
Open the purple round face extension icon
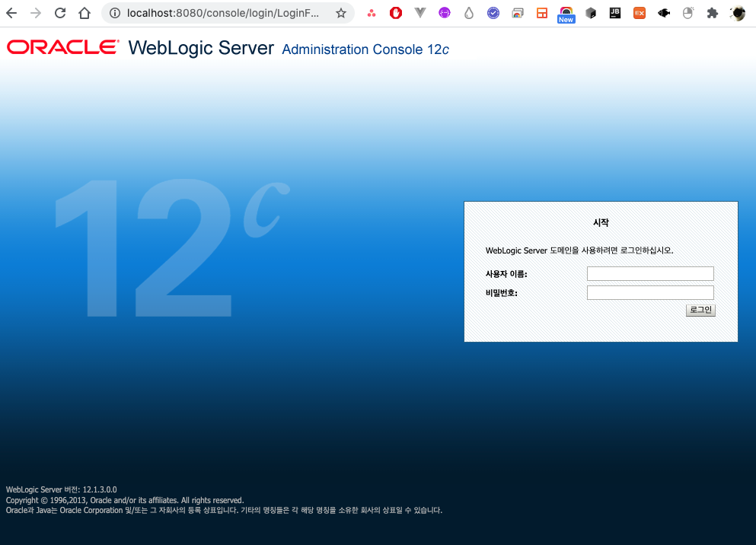(445, 13)
